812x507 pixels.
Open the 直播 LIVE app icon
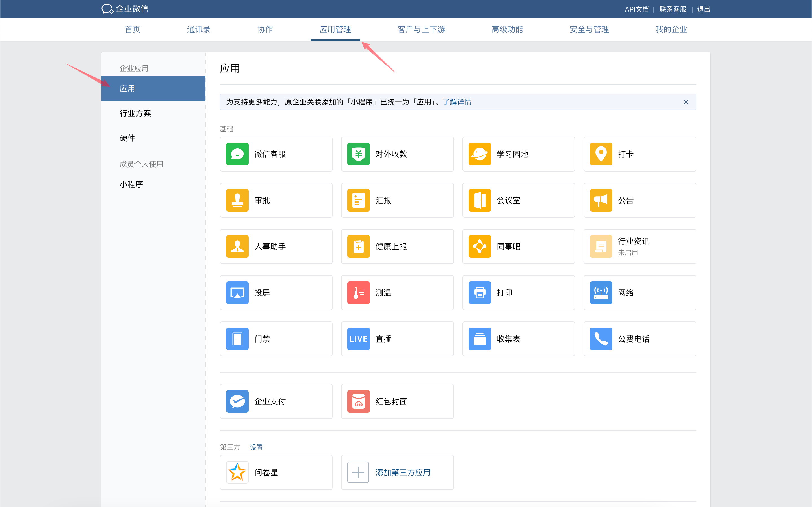(358, 339)
